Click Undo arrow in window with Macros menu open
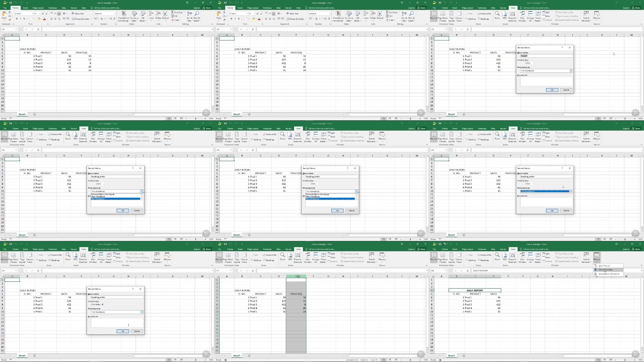Viewport: 644px width, 362px height. click(445, 244)
